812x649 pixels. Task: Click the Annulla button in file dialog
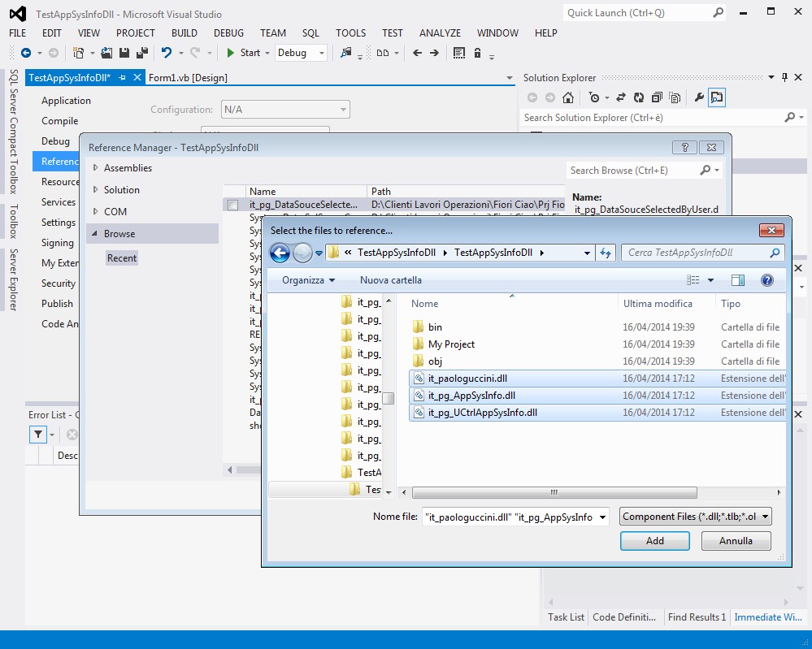coord(736,541)
